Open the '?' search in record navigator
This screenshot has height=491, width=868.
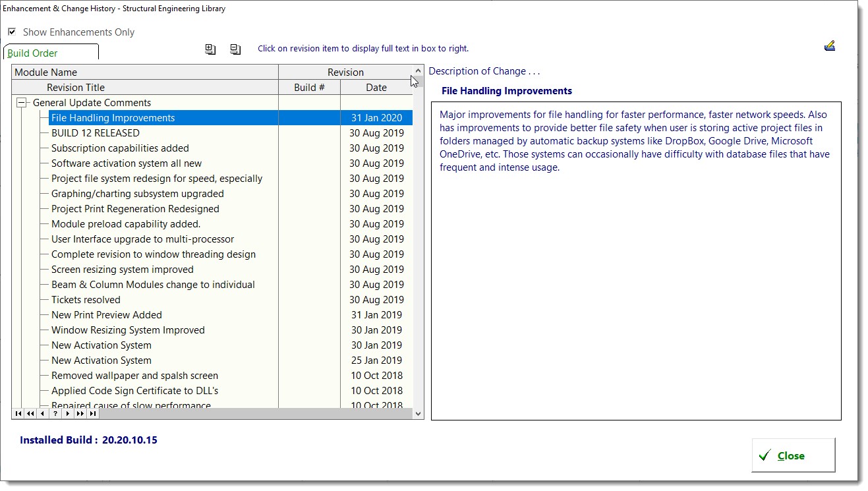pyautogui.click(x=54, y=414)
